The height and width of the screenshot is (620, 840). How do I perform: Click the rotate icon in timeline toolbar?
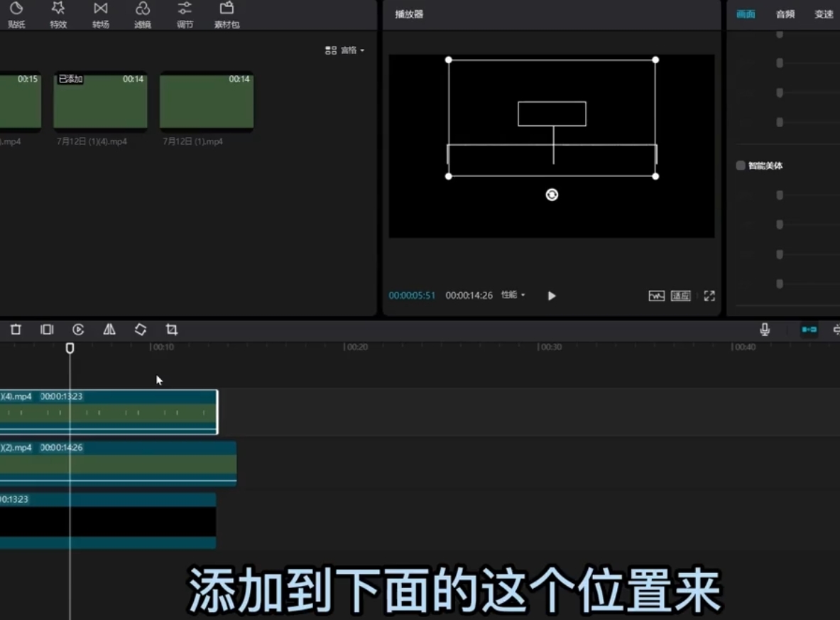point(141,330)
